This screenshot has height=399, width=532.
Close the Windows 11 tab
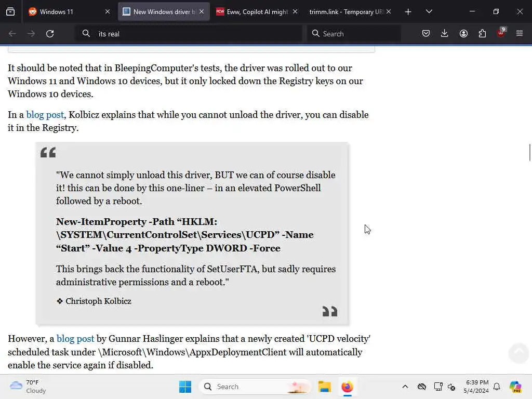(108, 12)
